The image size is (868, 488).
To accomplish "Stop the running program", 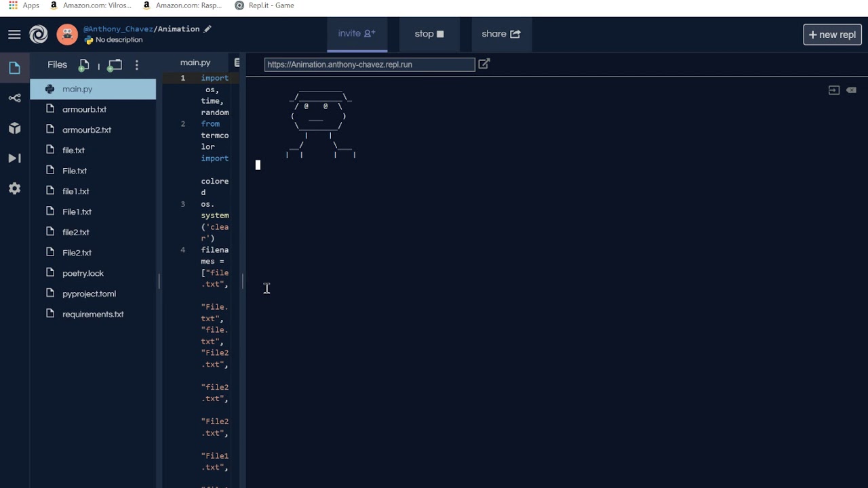I will pos(429,34).
